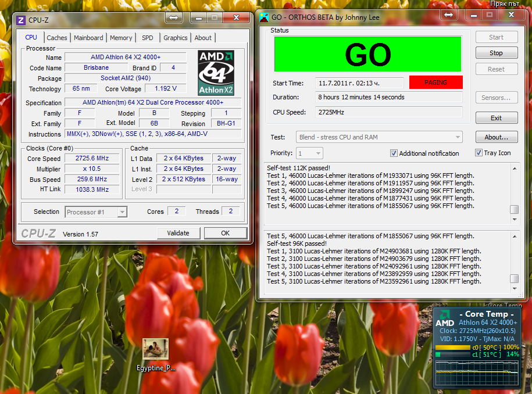Open the Processor #1 selection dropdown
This screenshot has height=394, width=532.
(x=96, y=212)
